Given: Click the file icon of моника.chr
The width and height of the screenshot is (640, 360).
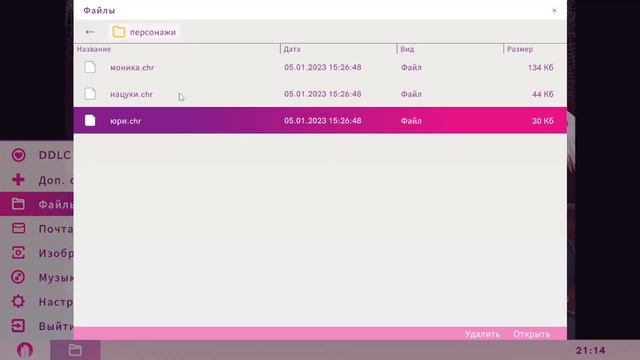Looking at the screenshot, I should pos(90,67).
